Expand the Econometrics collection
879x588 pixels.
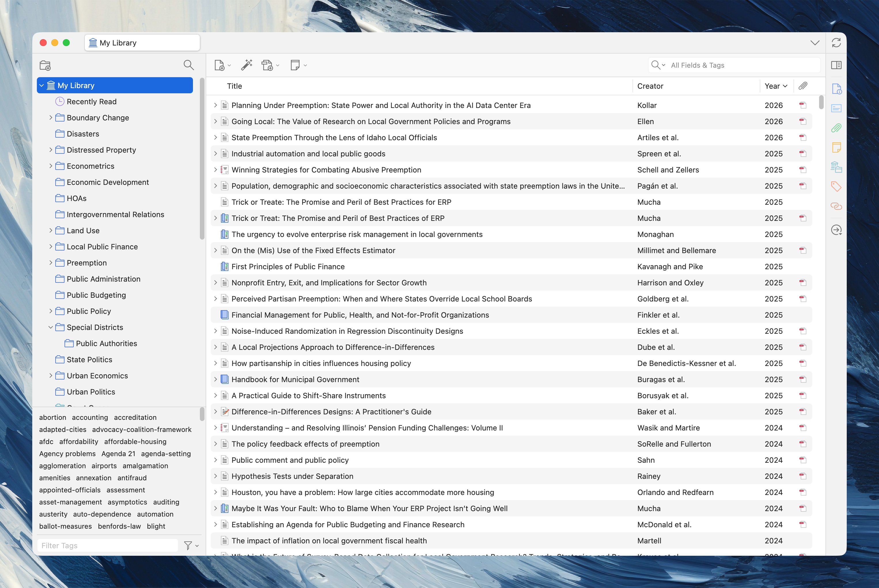(51, 166)
